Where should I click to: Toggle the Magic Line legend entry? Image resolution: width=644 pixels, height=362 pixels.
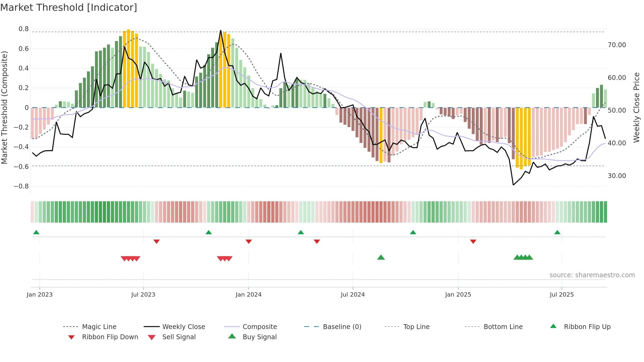[90, 327]
